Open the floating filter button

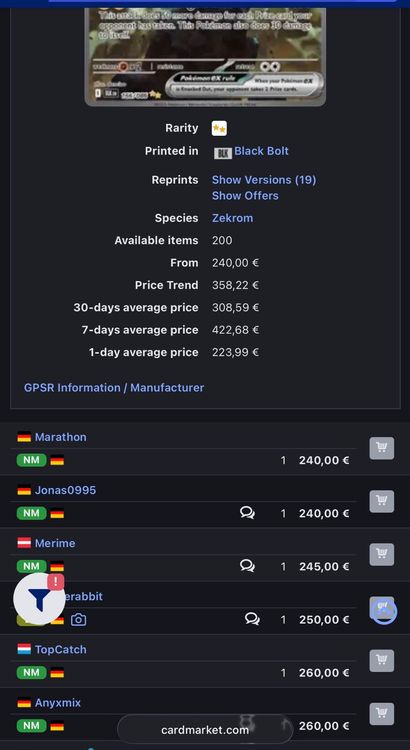click(39, 598)
